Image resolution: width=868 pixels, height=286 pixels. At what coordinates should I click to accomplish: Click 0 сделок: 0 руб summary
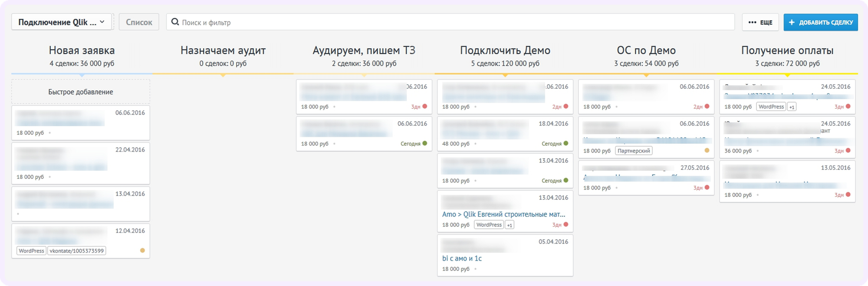coord(223,63)
